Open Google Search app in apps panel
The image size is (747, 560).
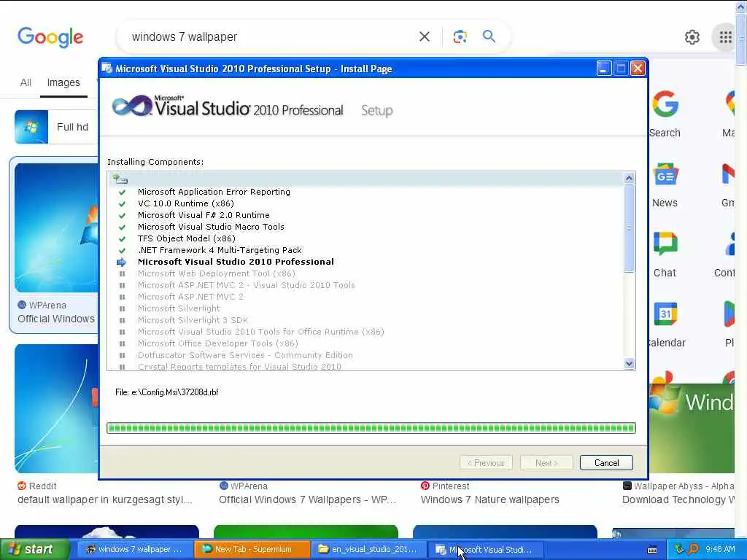click(665, 114)
